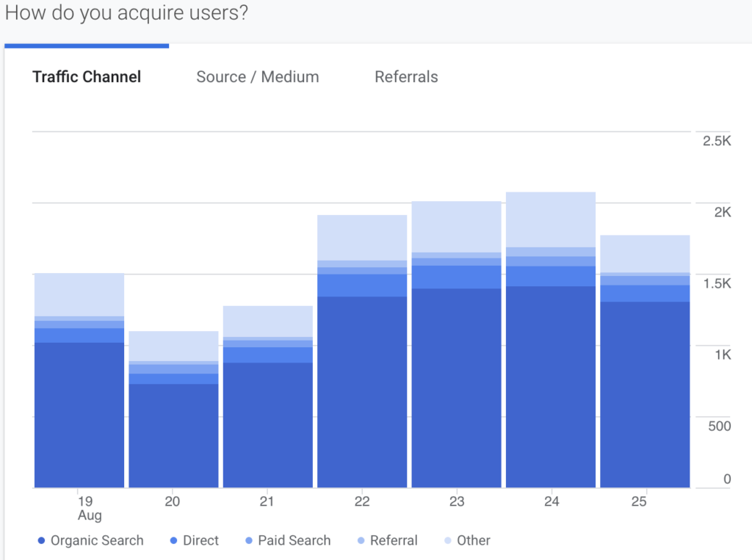The width and height of the screenshot is (752, 560).
Task: Switch to the Source / Medium tab
Action: point(257,76)
